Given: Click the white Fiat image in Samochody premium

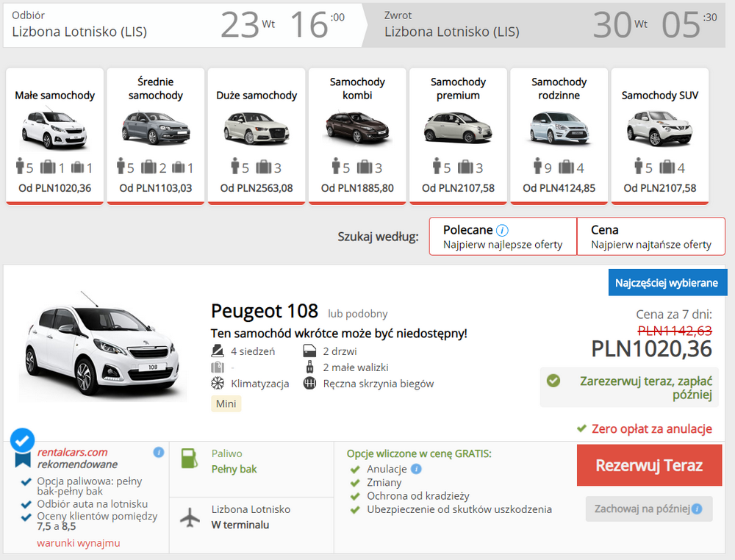Looking at the screenshot, I should [458, 128].
